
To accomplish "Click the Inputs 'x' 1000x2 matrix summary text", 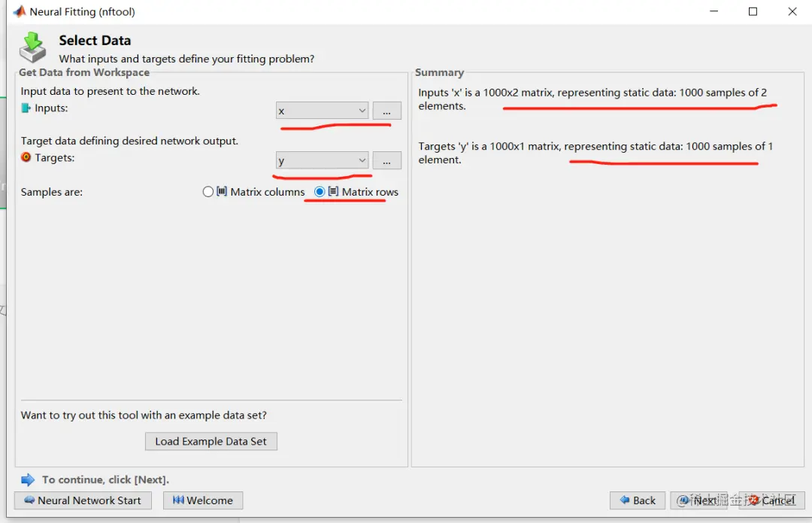I will (x=592, y=99).
